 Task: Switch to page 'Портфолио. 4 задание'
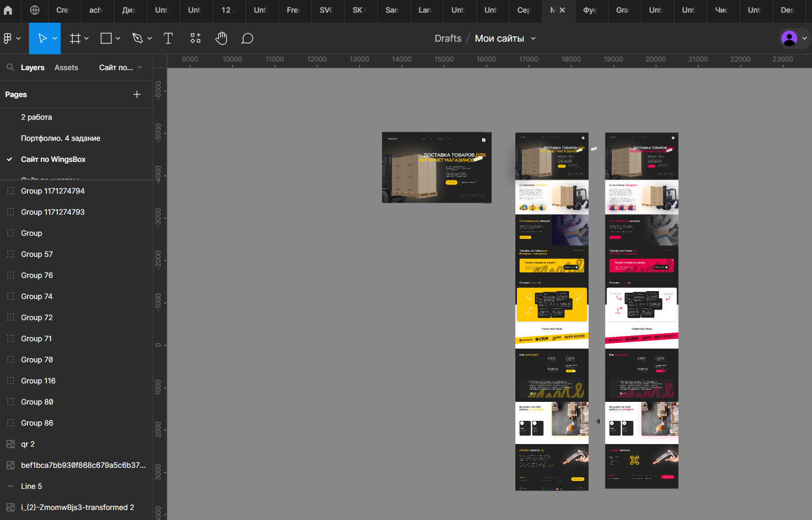coord(61,138)
